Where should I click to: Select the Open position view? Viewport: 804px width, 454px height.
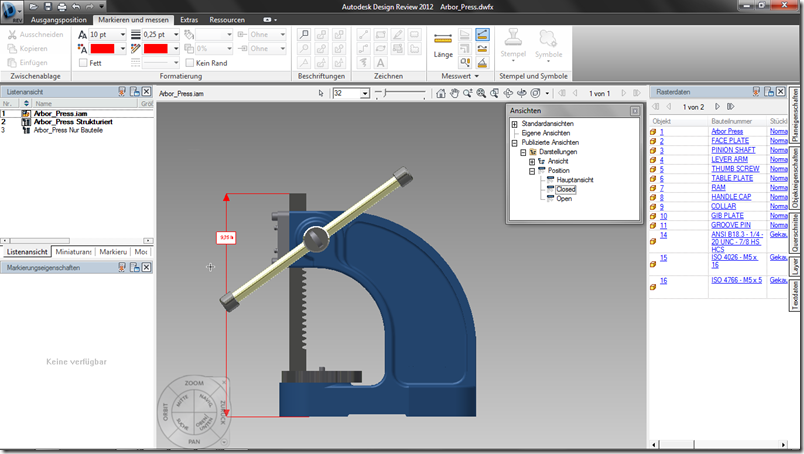(564, 199)
